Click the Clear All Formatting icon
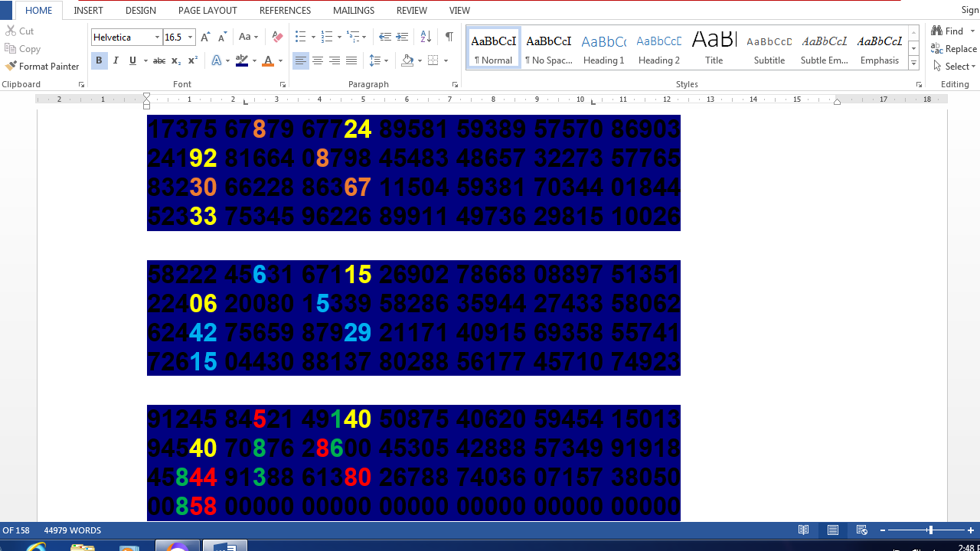Viewport: 980px width, 551px height. point(277,37)
